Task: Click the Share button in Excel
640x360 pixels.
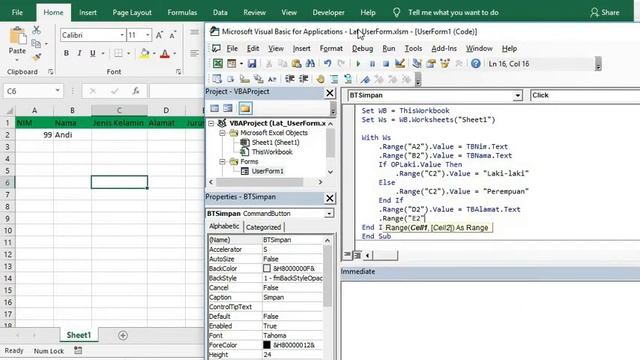Action: pos(605,13)
